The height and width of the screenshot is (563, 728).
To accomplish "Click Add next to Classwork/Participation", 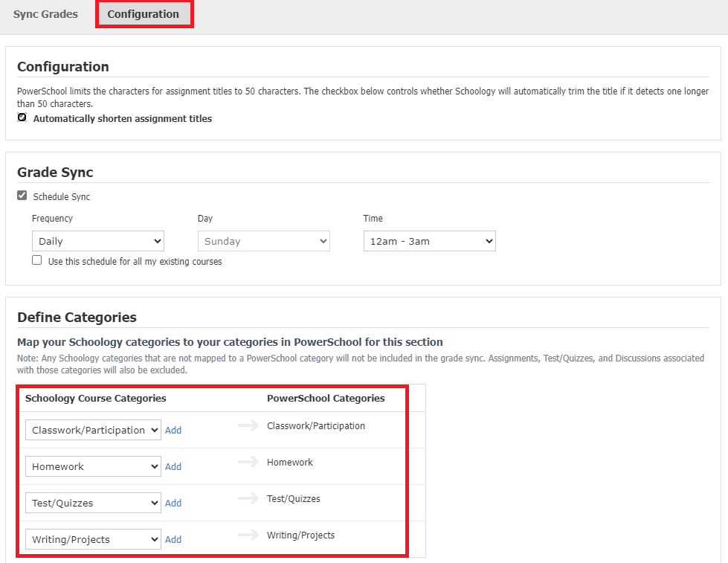I will [x=173, y=430].
